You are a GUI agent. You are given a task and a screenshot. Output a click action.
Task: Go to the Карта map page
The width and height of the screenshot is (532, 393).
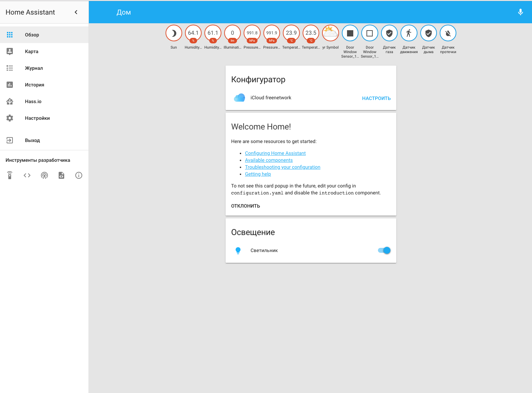[44, 51]
